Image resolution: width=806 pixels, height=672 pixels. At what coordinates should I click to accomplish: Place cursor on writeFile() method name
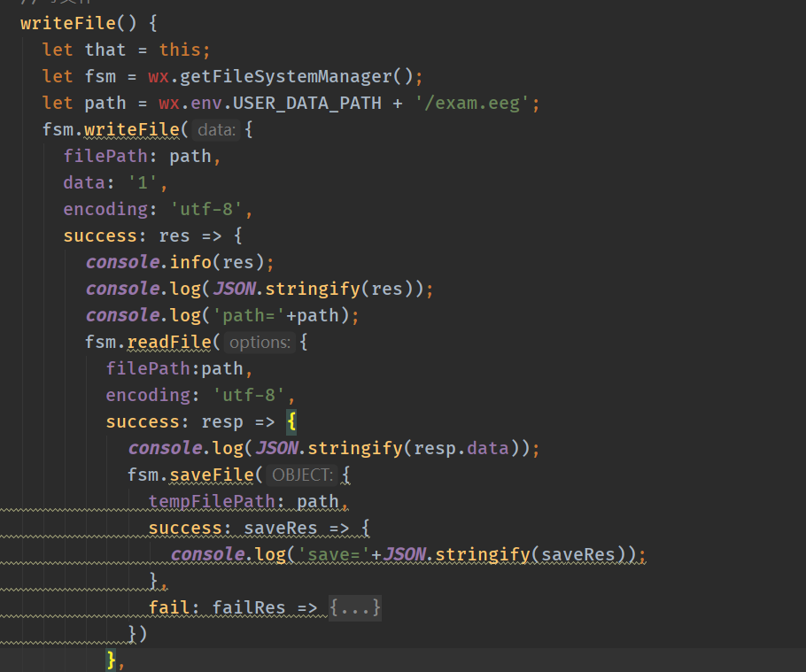pos(68,24)
